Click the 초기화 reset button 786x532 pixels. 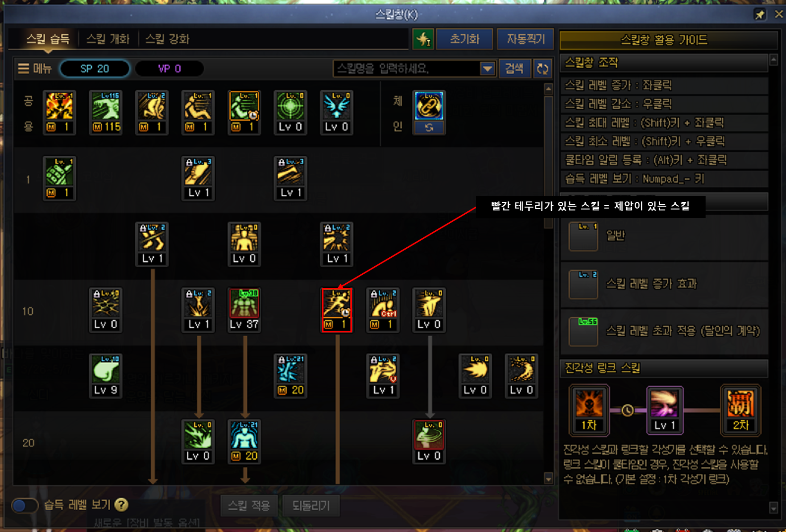point(464,39)
